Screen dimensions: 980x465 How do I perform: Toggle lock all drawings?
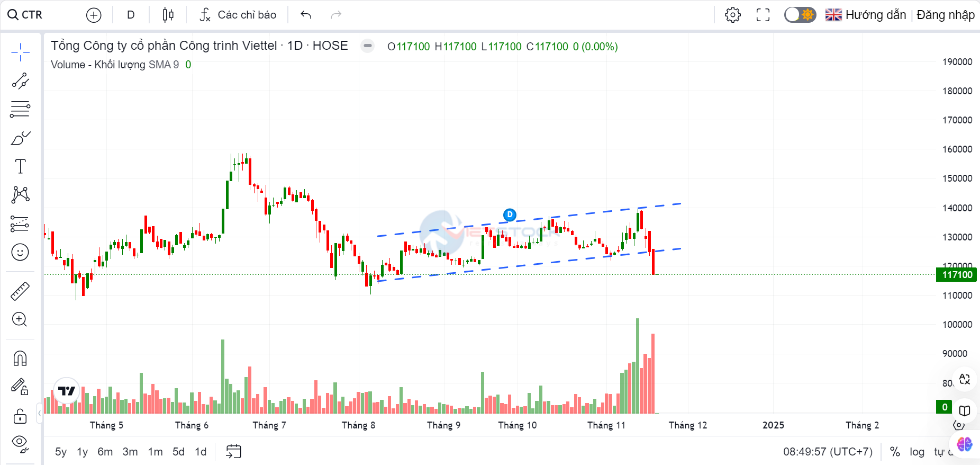tap(20, 416)
